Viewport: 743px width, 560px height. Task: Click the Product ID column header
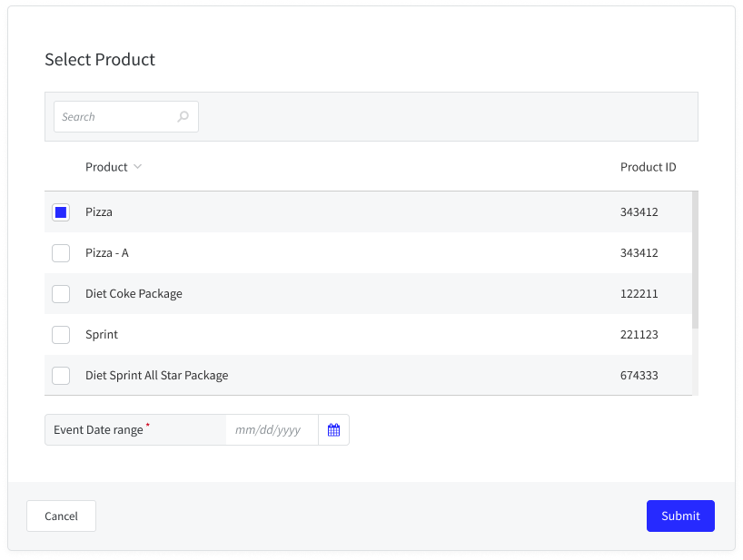tap(648, 167)
